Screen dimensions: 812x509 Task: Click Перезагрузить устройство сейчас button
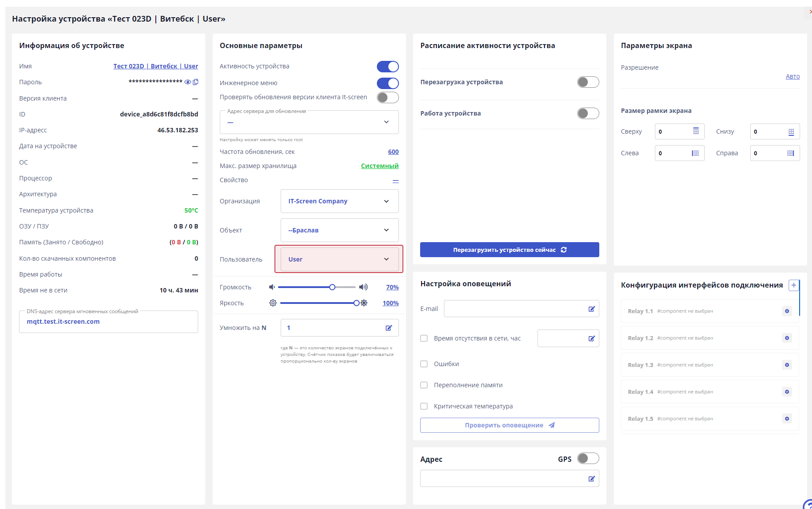point(510,250)
